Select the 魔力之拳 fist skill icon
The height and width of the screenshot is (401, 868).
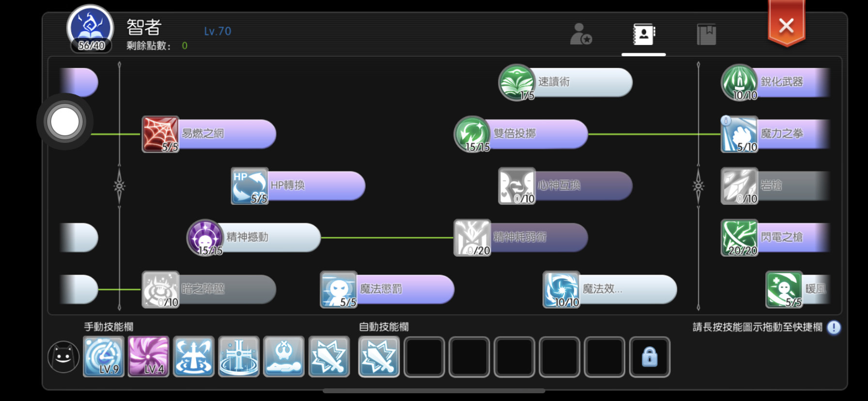(x=740, y=134)
